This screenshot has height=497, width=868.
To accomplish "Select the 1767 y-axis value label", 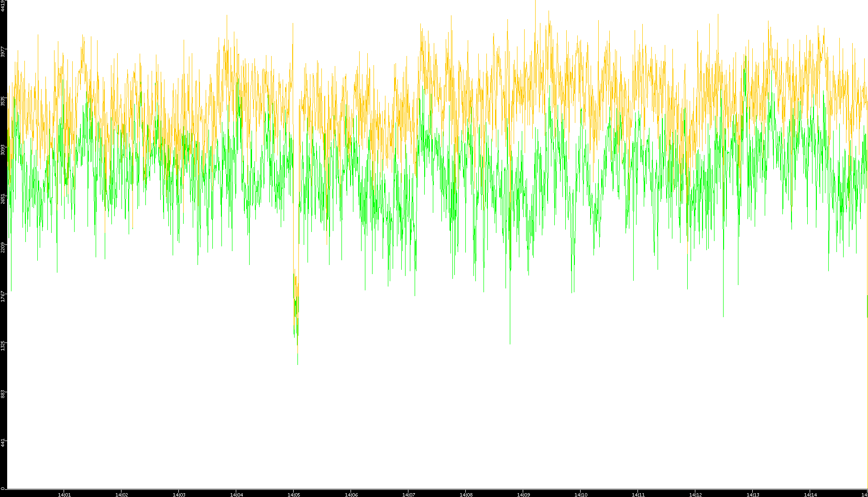I will (x=3, y=296).
